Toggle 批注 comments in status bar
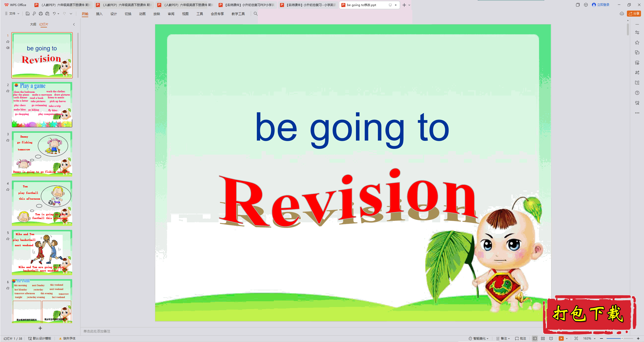 pos(521,338)
